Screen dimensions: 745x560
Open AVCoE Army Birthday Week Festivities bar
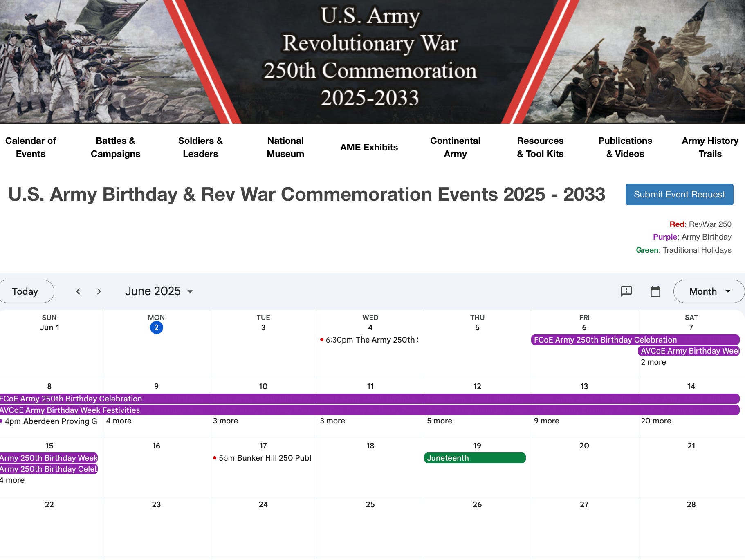coord(370,410)
